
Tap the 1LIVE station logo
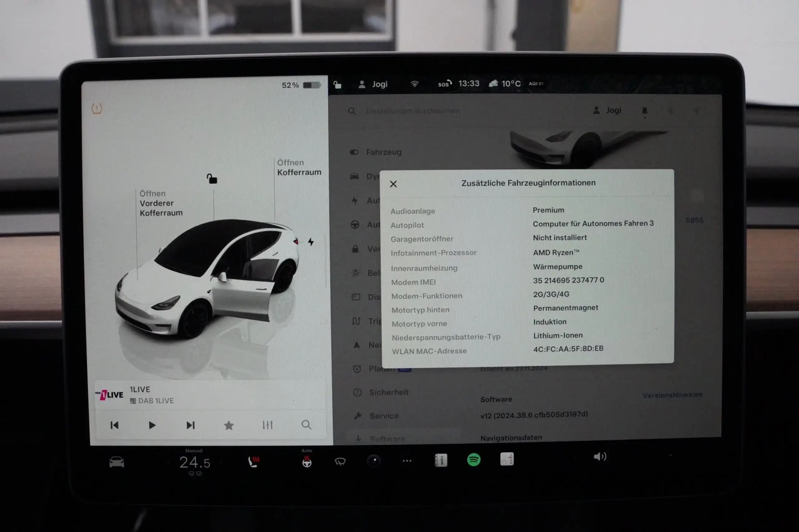click(x=110, y=395)
